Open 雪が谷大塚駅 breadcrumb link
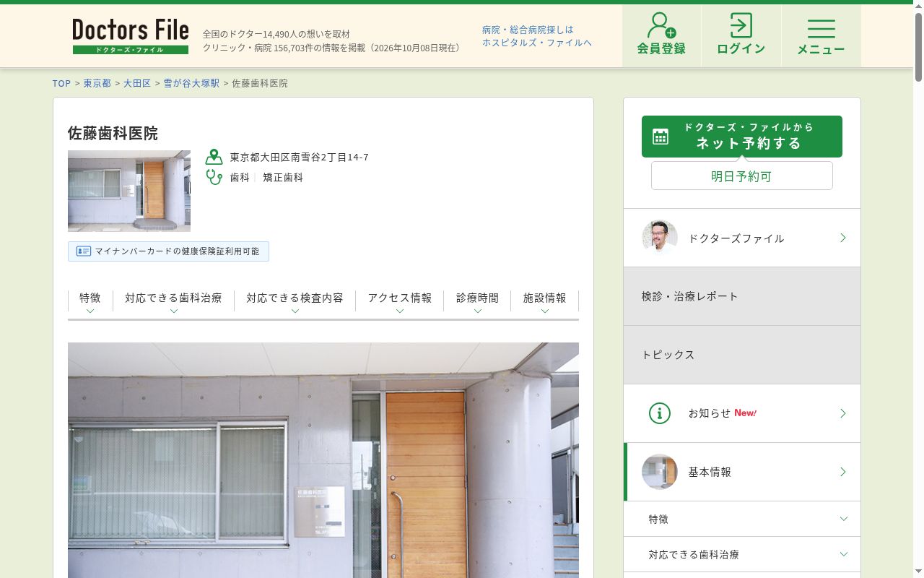Image resolution: width=924 pixels, height=578 pixels. click(191, 83)
